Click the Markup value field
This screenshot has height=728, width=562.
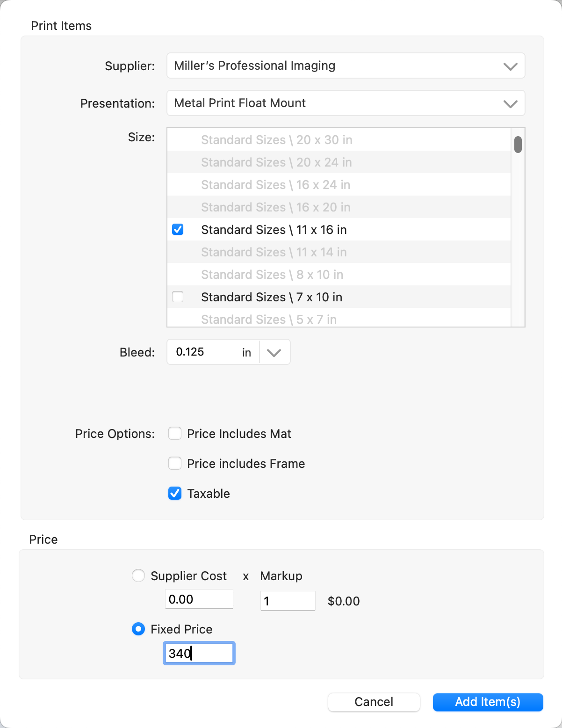[288, 601]
